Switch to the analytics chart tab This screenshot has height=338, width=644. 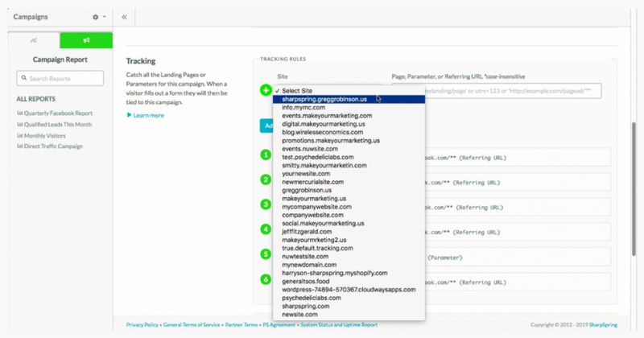pyautogui.click(x=34, y=40)
